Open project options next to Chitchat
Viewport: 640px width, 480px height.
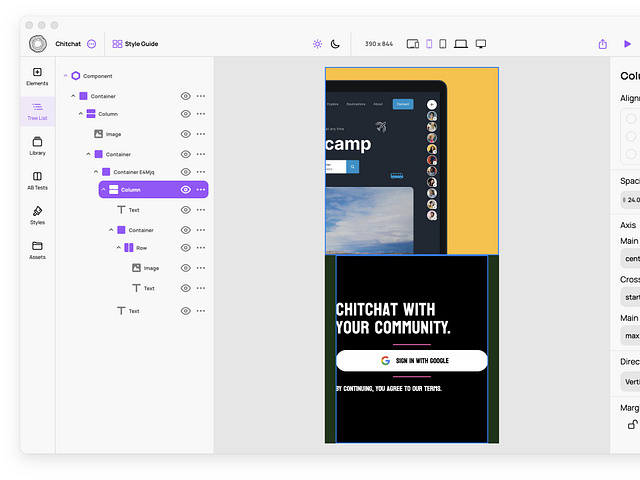tap(92, 44)
